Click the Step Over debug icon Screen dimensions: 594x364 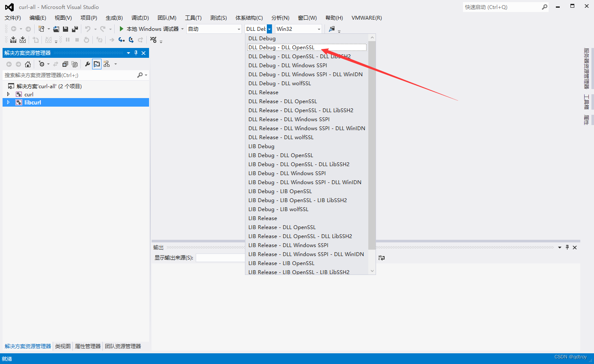click(131, 40)
